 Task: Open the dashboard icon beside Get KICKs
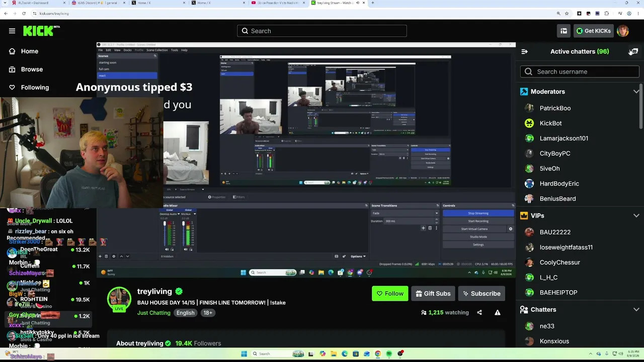tap(564, 31)
